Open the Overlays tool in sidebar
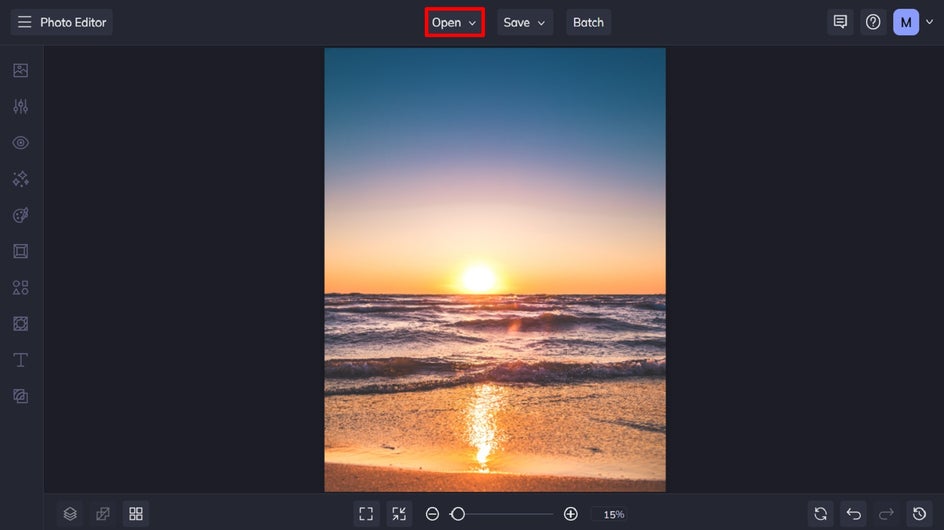 pyautogui.click(x=20, y=323)
